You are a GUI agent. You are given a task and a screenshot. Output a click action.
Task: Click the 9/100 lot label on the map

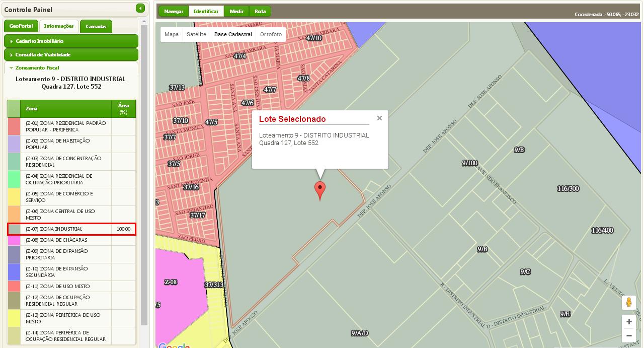click(469, 163)
